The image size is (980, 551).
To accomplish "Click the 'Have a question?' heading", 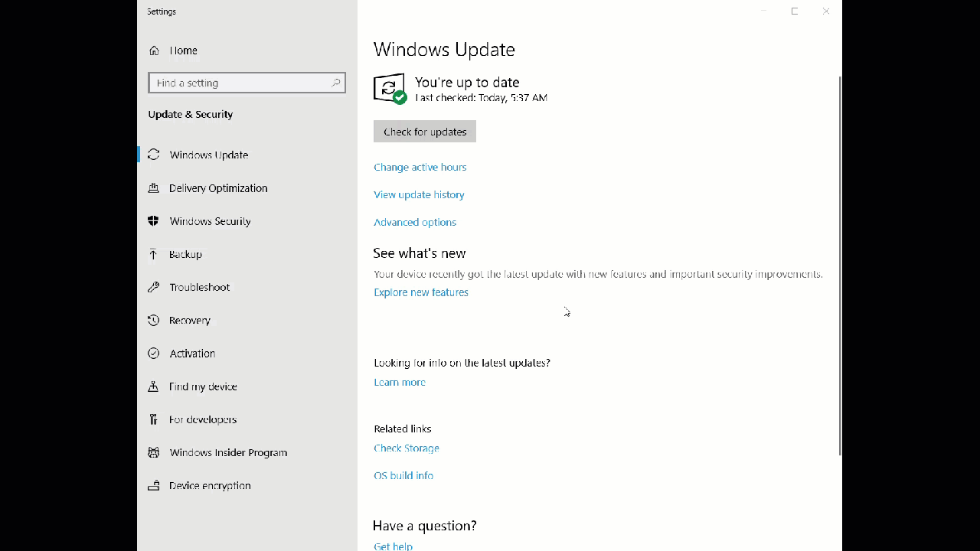I will 425,526.
